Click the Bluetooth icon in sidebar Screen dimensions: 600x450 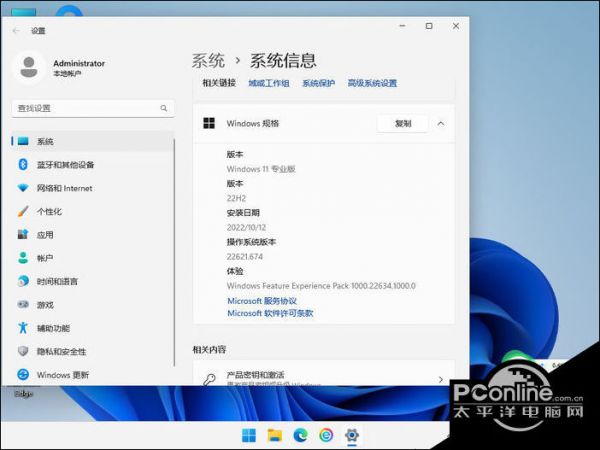[23, 165]
